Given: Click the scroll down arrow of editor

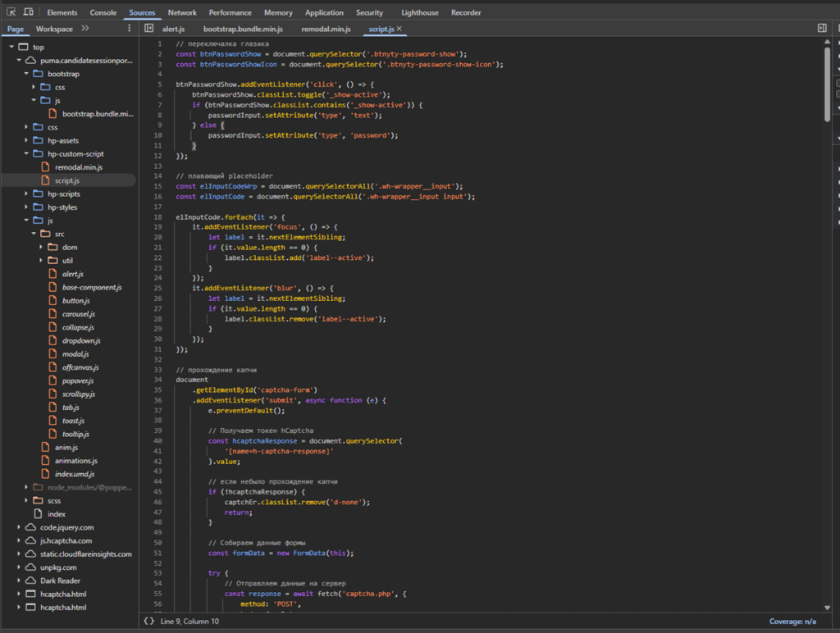Looking at the screenshot, I should pos(827,608).
